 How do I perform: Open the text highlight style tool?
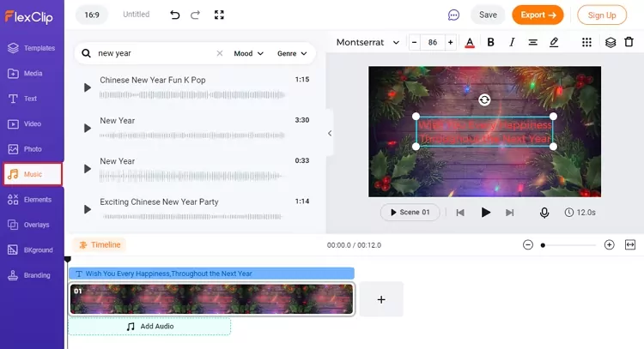(x=554, y=42)
